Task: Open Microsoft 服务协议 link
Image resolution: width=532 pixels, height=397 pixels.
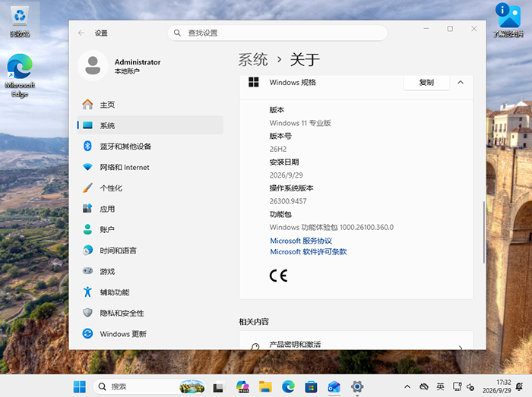Action: point(301,241)
